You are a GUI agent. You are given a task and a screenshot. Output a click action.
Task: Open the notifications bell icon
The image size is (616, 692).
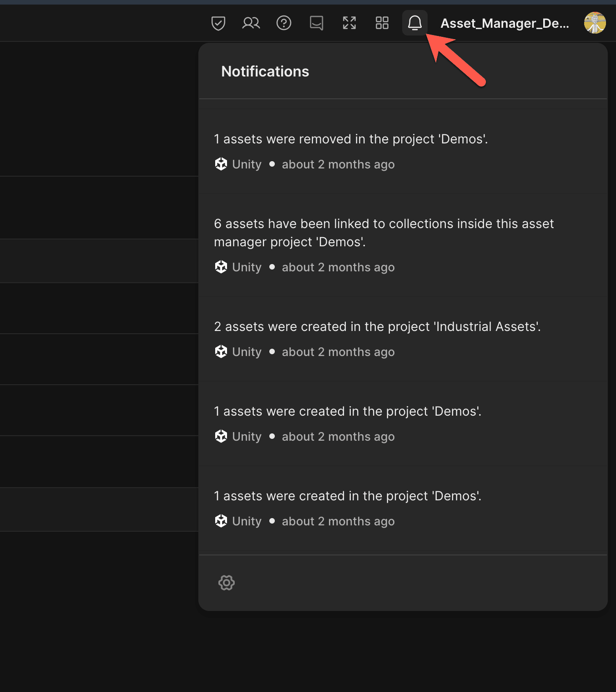414,23
